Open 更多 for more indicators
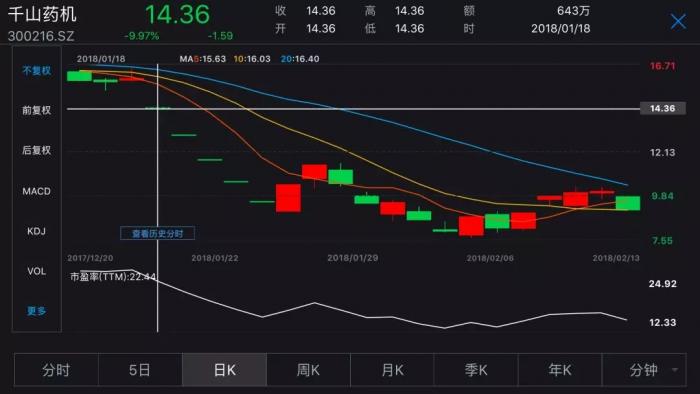Viewport: 700px width, 394px height. pos(37,311)
